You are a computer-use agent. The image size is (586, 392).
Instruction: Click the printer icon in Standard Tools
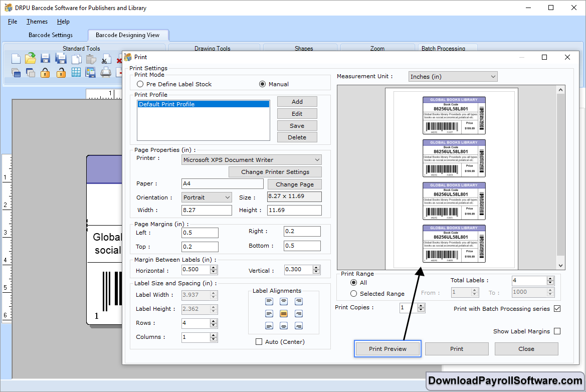point(106,73)
